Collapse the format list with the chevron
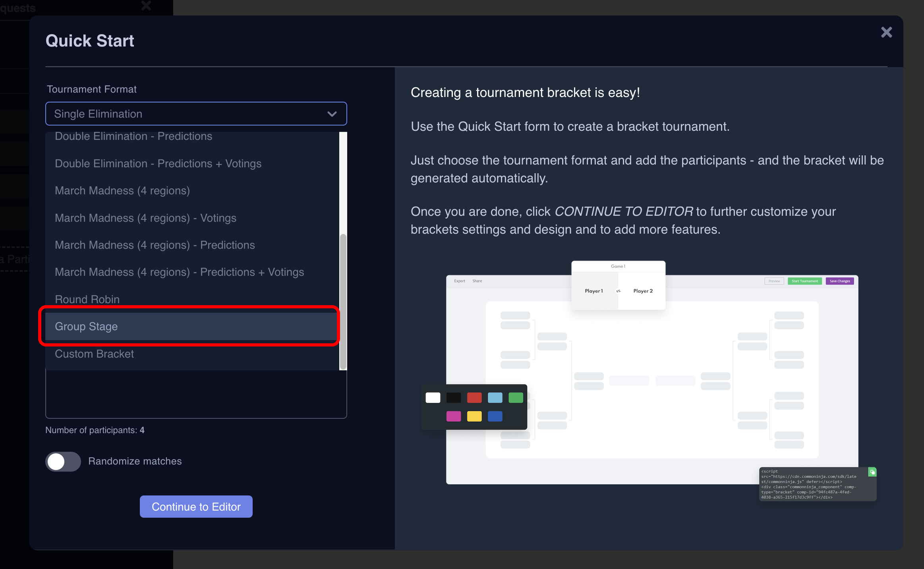This screenshot has height=569, width=924. coord(332,114)
